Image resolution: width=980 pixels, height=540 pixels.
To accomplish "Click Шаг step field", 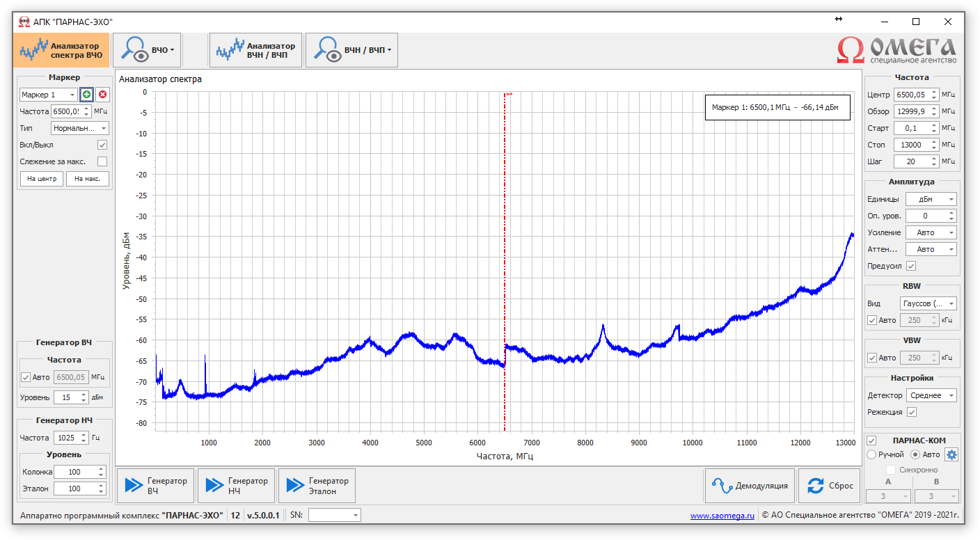I will pos(917,161).
